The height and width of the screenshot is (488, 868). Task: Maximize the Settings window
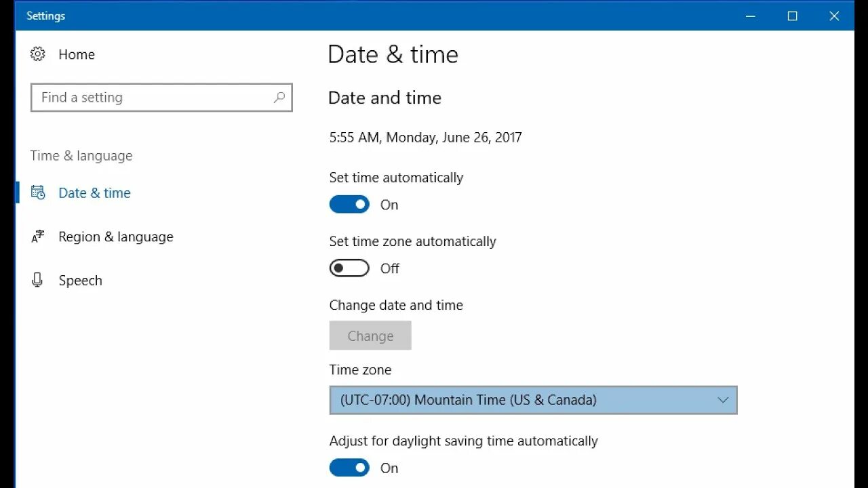pos(792,16)
